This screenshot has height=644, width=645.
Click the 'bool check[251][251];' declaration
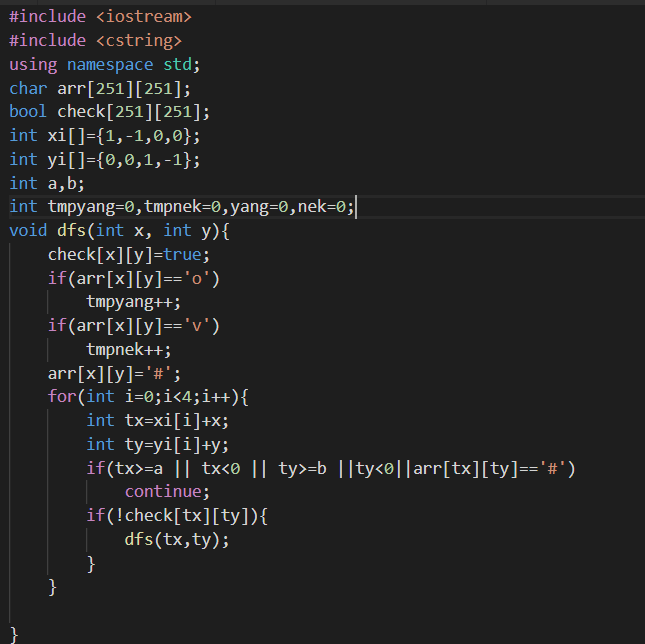coord(109,112)
